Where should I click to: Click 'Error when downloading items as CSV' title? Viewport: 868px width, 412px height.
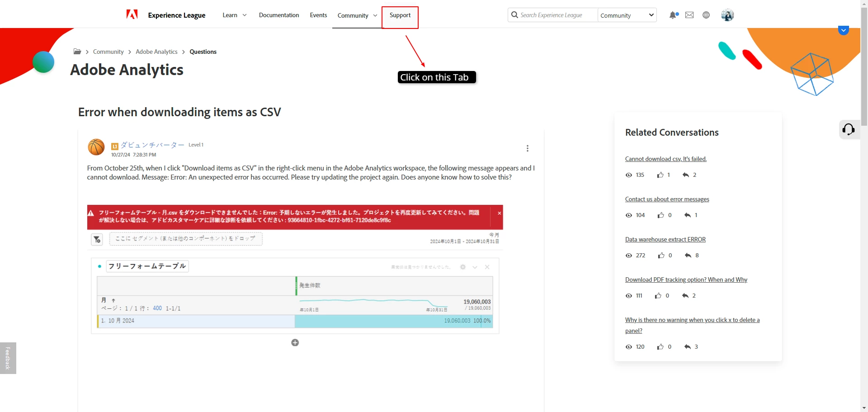[179, 112]
